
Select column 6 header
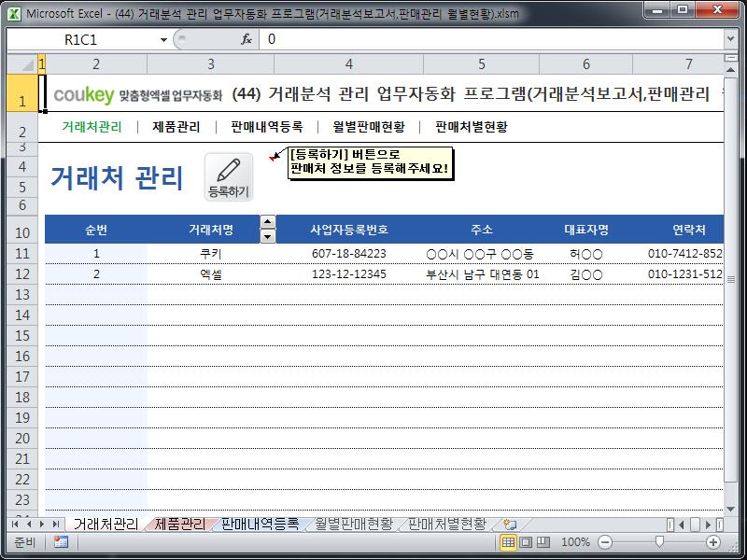pyautogui.click(x=586, y=63)
